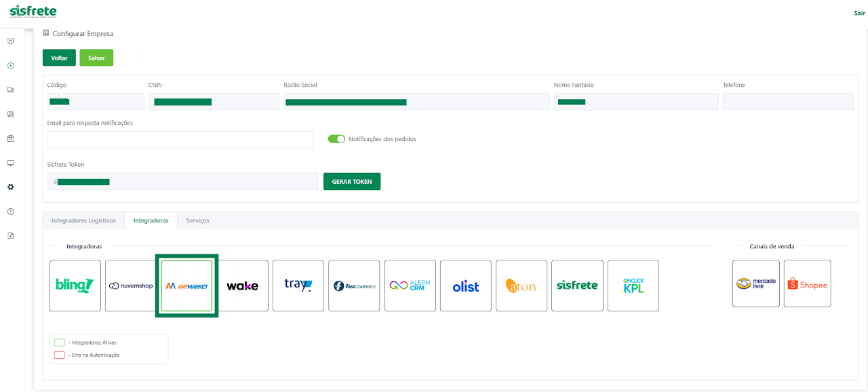868x392 pixels.
Task: Click the GERAR TOKEN button
Action: coord(352,181)
